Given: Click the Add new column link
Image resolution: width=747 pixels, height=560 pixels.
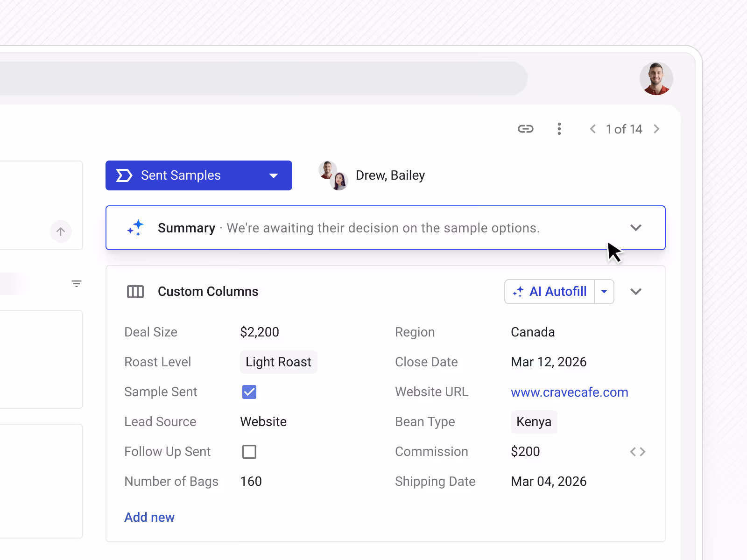Looking at the screenshot, I should point(149,517).
